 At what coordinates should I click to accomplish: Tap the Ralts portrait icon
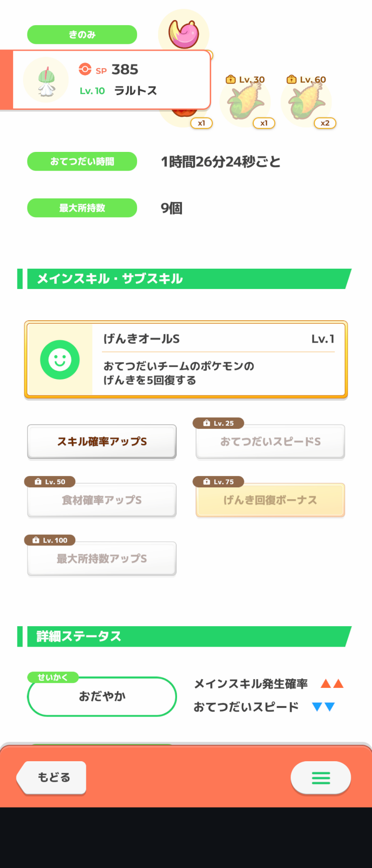tap(46, 80)
